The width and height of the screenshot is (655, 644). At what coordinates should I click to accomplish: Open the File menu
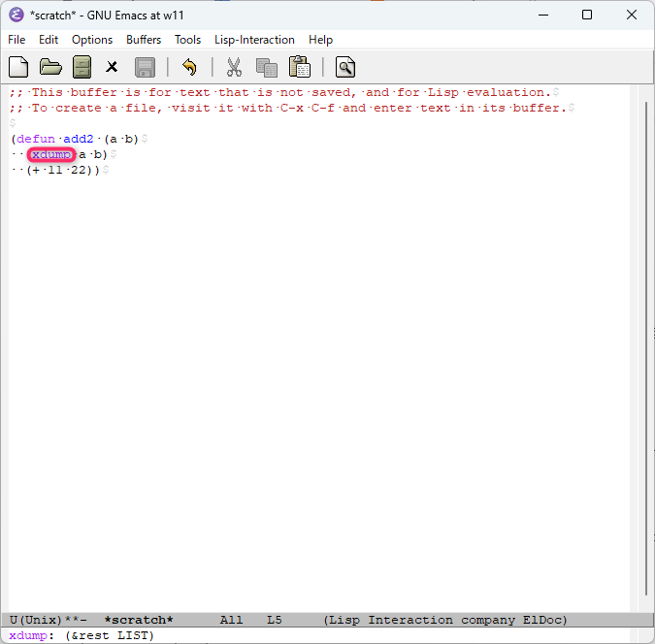point(16,40)
